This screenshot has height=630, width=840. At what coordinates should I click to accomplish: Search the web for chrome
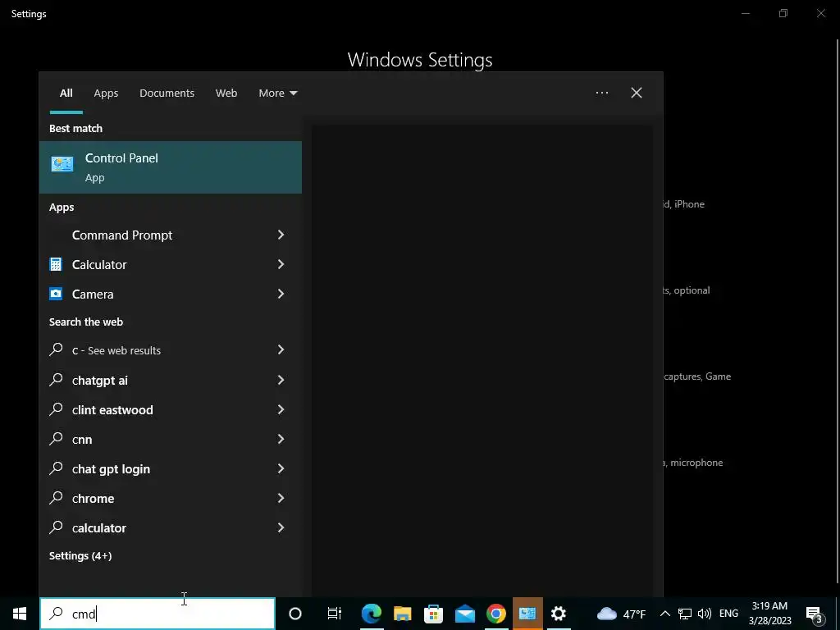tap(157, 498)
